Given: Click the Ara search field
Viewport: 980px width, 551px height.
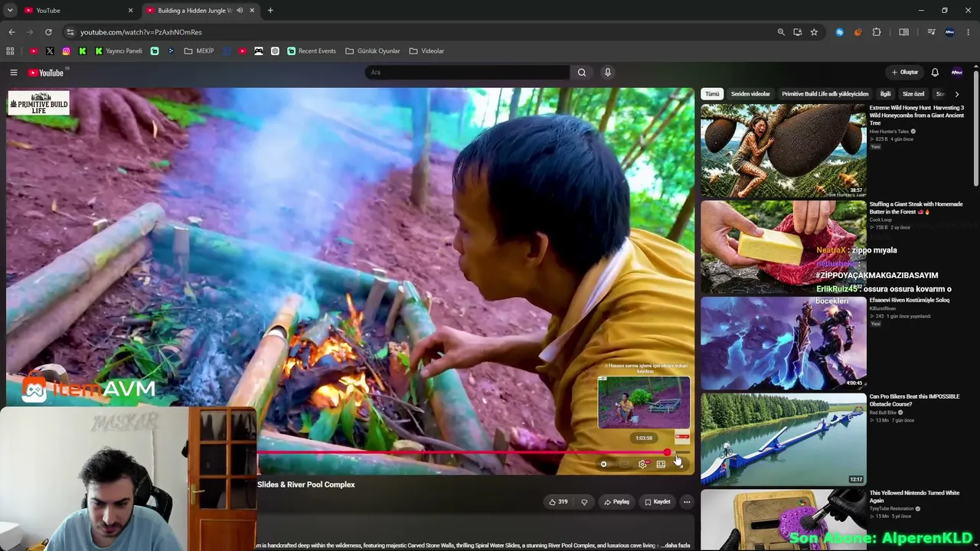Looking at the screenshot, I should click(x=467, y=73).
